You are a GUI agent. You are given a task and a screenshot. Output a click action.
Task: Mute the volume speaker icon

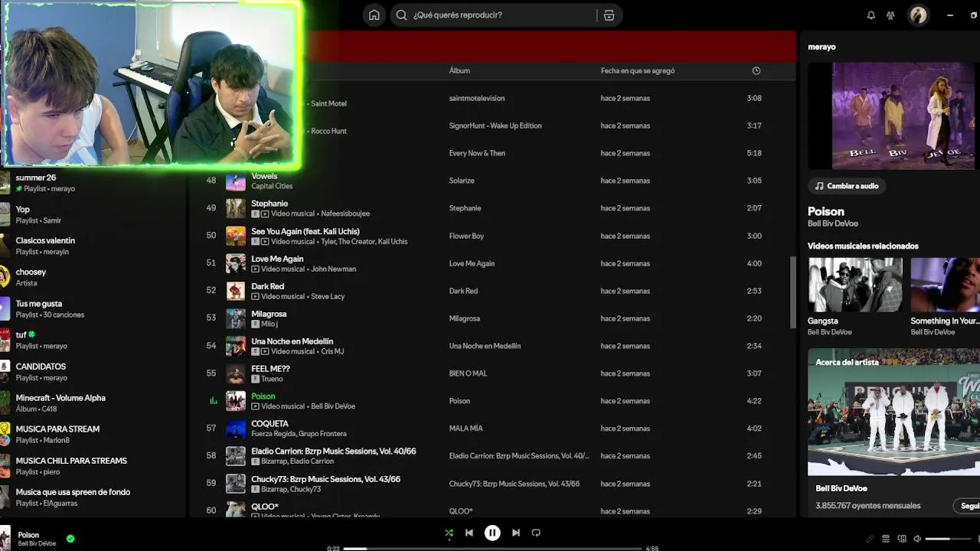(x=917, y=539)
